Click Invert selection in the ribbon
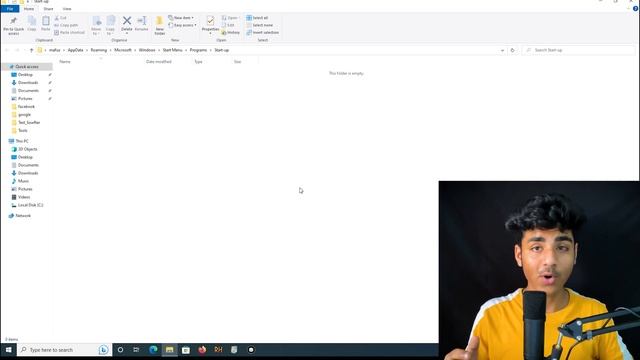The width and height of the screenshot is (640, 360). 262,33
